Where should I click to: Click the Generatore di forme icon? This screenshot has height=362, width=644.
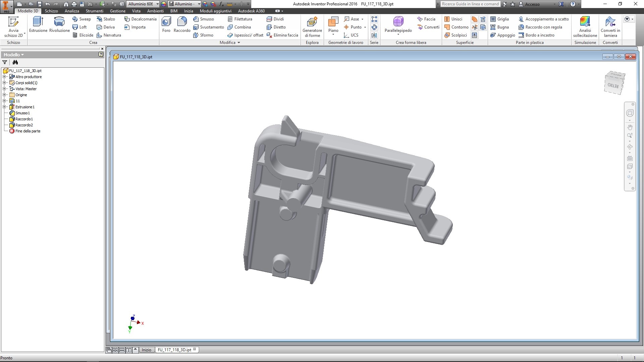click(312, 22)
